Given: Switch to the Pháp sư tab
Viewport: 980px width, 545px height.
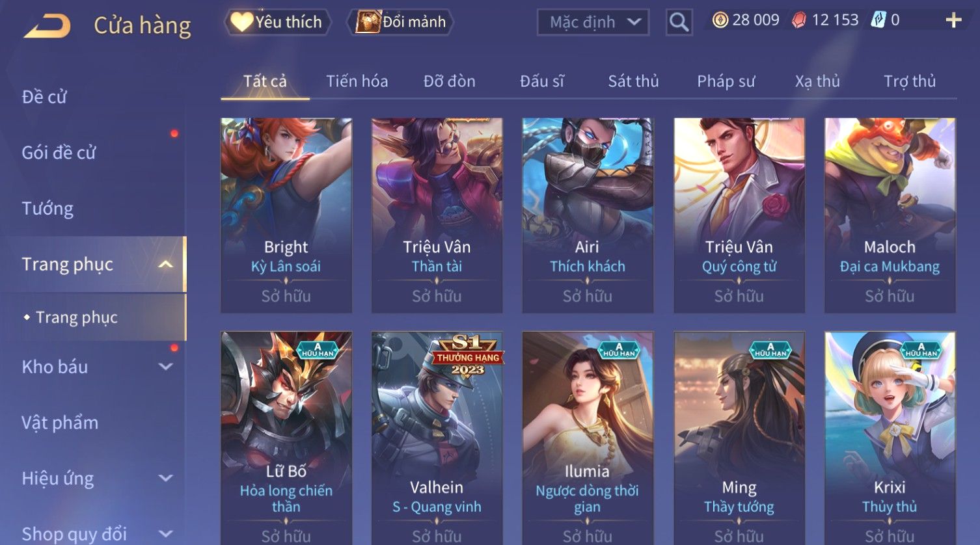Looking at the screenshot, I should 726,81.
